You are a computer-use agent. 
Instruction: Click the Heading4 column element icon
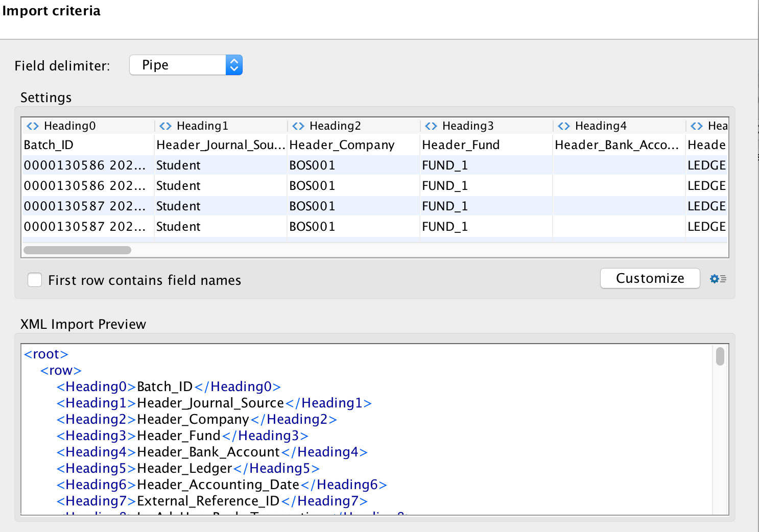pos(564,126)
